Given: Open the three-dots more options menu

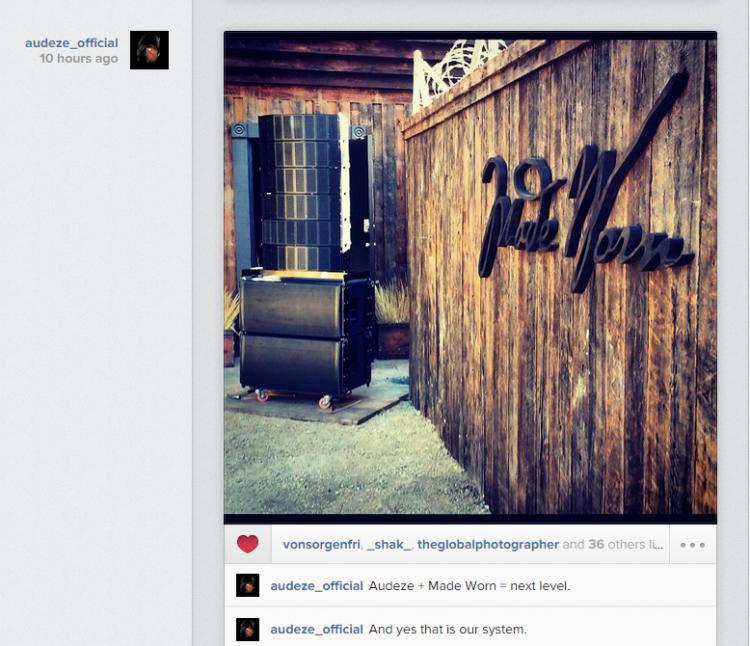Looking at the screenshot, I should click(x=692, y=545).
